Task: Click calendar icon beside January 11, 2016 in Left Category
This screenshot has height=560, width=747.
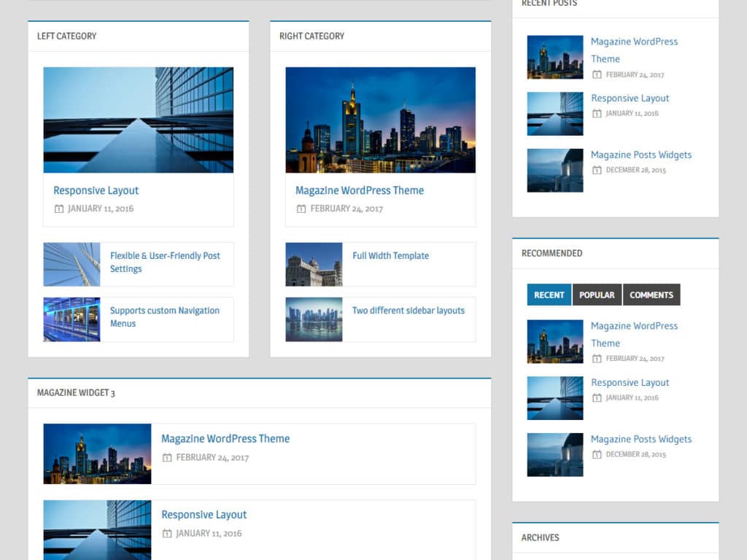Action: pyautogui.click(x=58, y=209)
